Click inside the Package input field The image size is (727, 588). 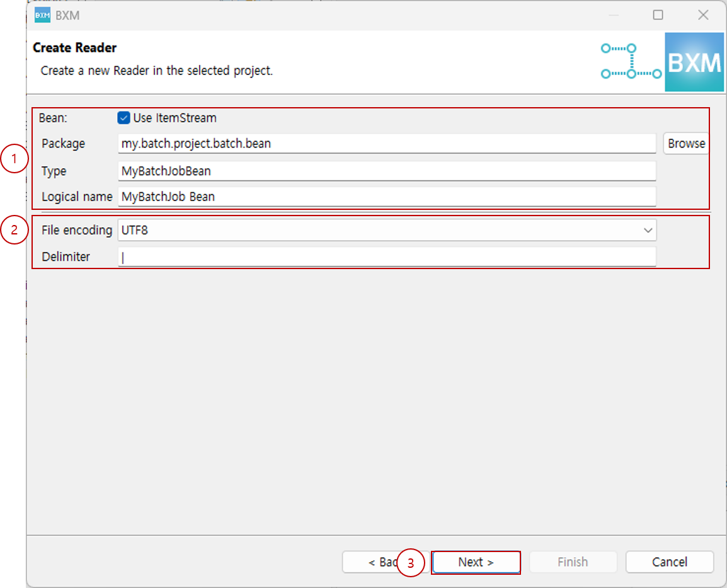pyautogui.click(x=378, y=144)
